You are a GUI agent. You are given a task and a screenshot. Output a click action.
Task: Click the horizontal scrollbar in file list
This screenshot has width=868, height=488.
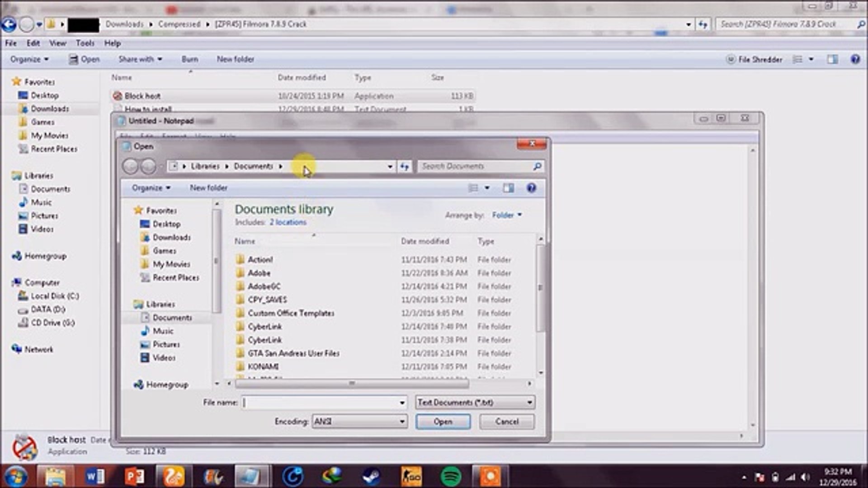352,384
